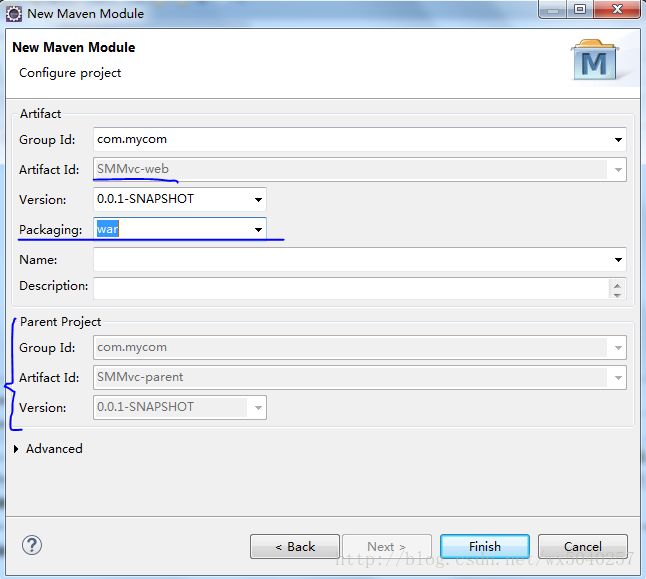The width and height of the screenshot is (646, 579).
Task: Minimize the New Maven Module window
Action: point(553,9)
